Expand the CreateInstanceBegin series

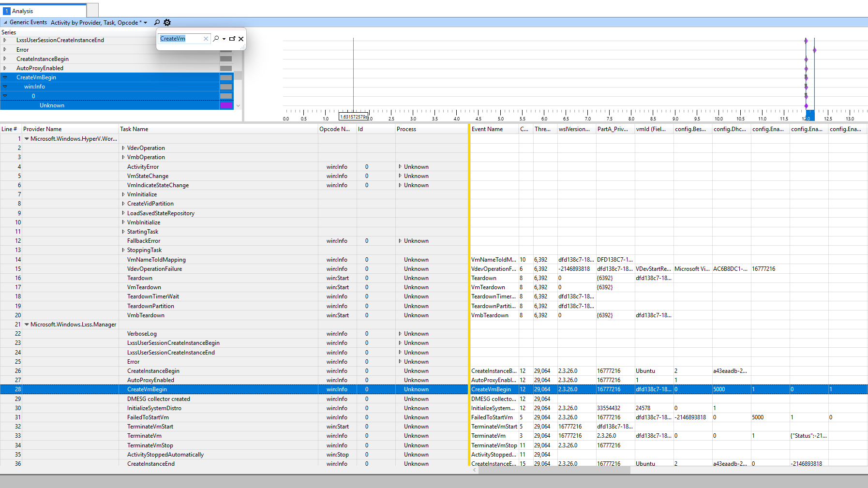point(5,59)
